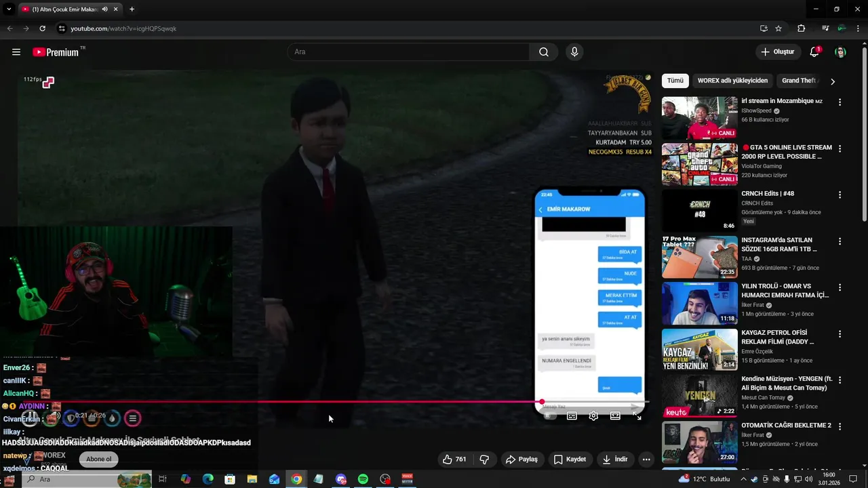Pause the video with the play control
The image size is (868, 488).
click(x=29, y=418)
